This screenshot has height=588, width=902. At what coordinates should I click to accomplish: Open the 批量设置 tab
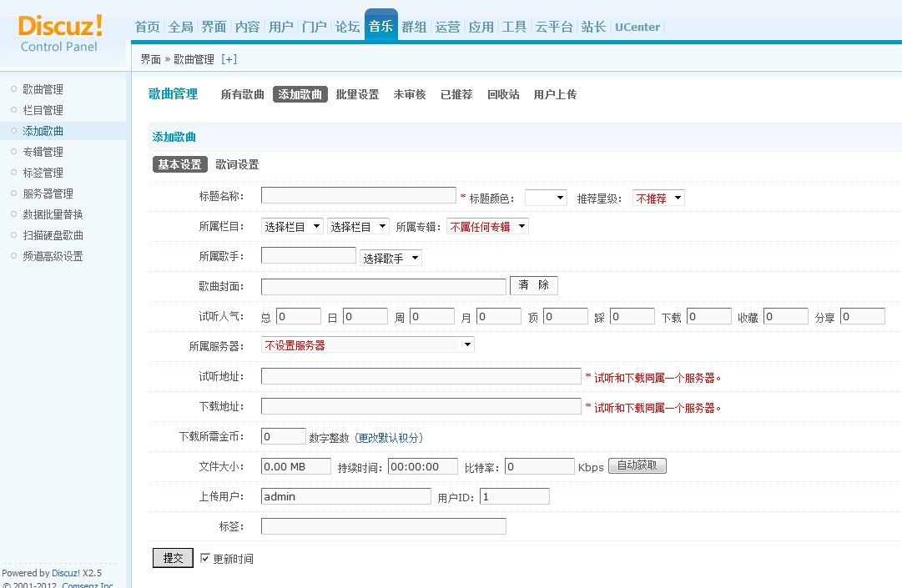pyautogui.click(x=357, y=95)
